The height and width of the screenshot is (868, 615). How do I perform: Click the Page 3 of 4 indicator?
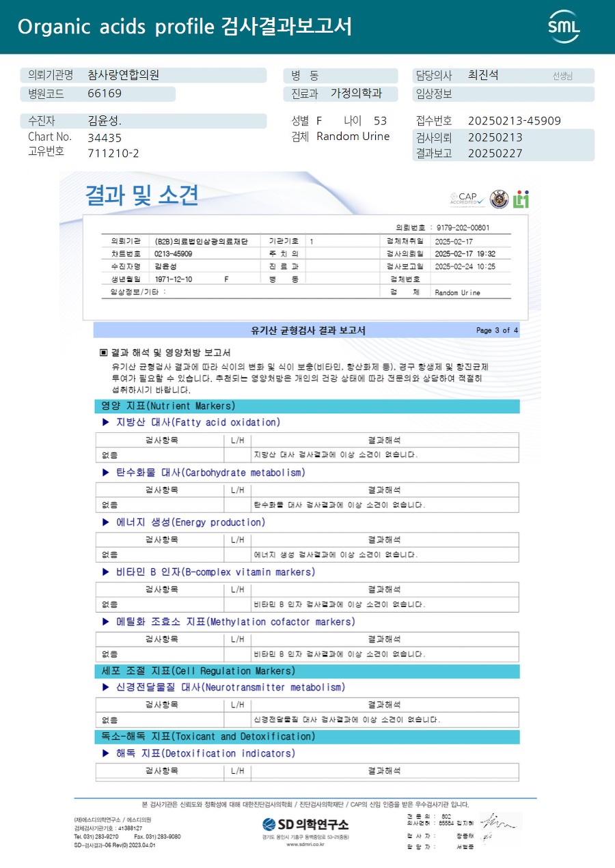pyautogui.click(x=497, y=331)
